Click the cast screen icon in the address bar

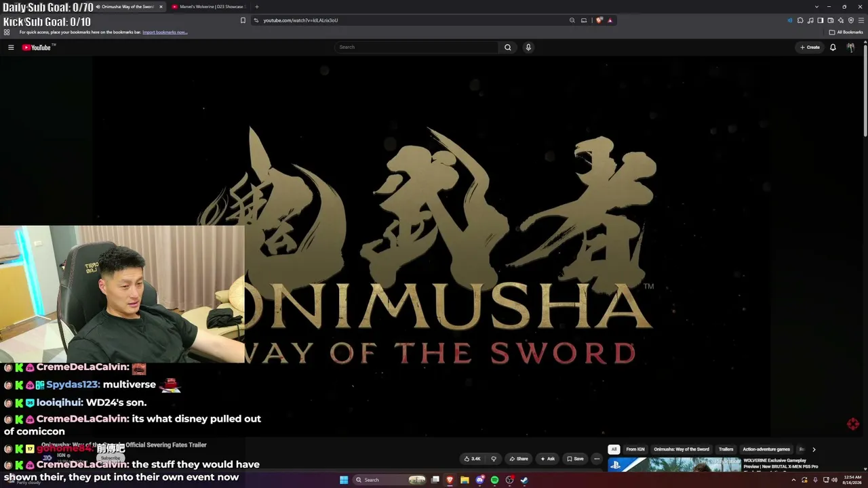point(584,20)
